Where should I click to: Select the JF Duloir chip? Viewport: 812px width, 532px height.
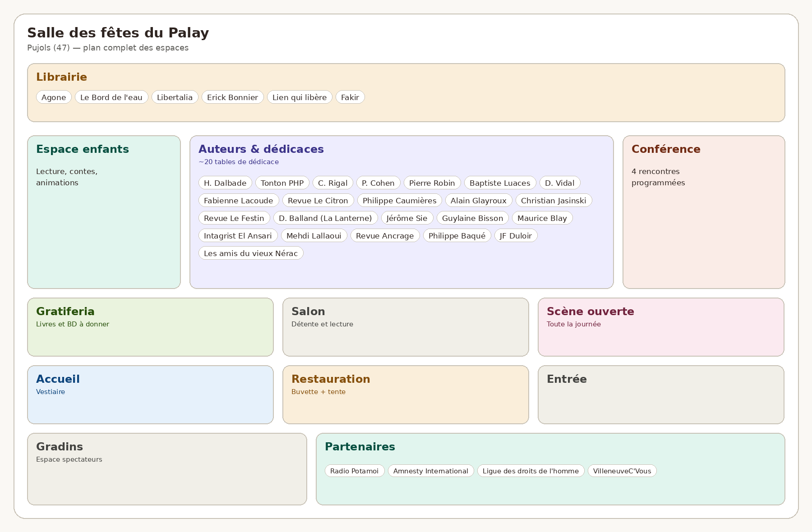pos(516,236)
